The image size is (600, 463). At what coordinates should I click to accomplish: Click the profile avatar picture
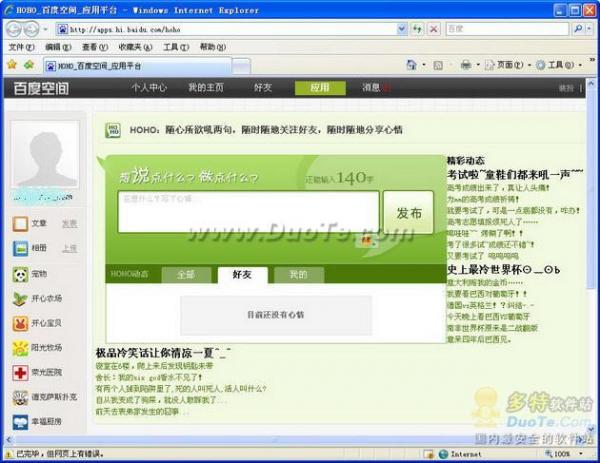point(45,155)
